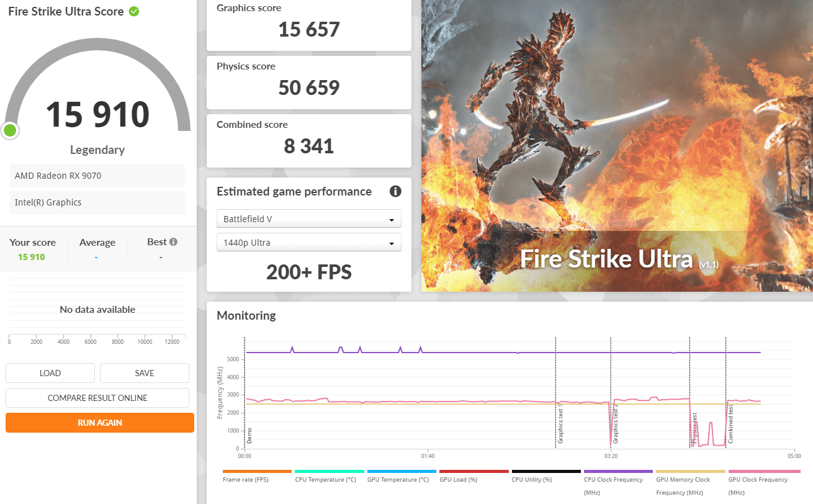This screenshot has height=504, width=813.
Task: Click the Legendary rating label
Action: [x=97, y=150]
